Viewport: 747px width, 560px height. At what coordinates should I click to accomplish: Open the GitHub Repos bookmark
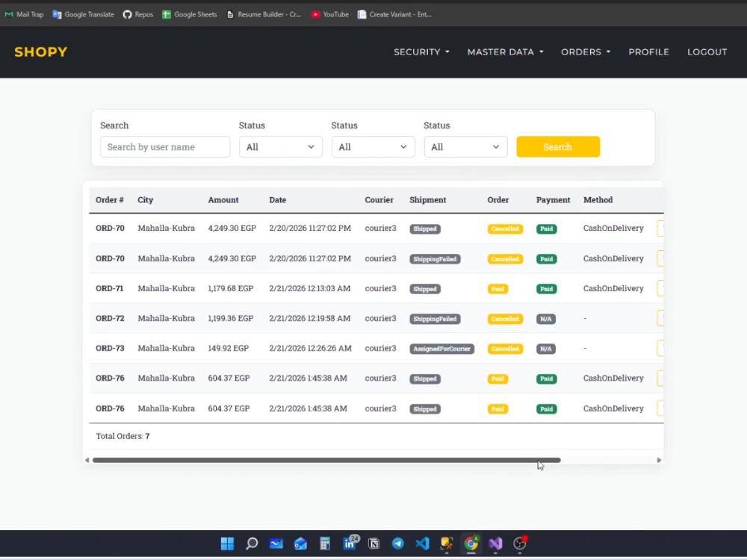click(138, 14)
